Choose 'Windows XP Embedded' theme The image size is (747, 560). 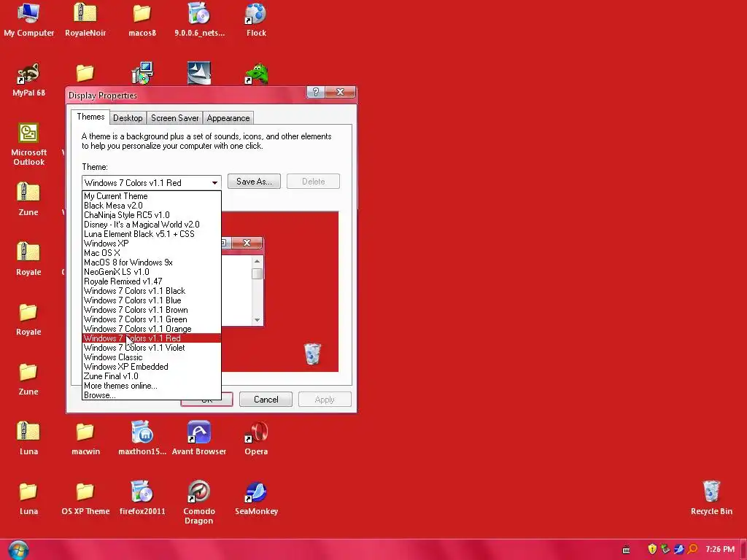point(152,367)
